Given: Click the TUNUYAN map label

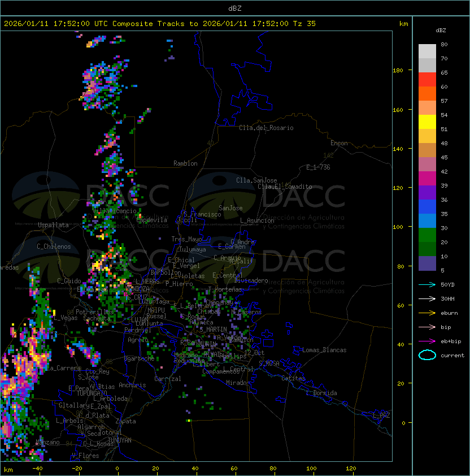Looking at the screenshot, I should pyautogui.click(x=120, y=440).
